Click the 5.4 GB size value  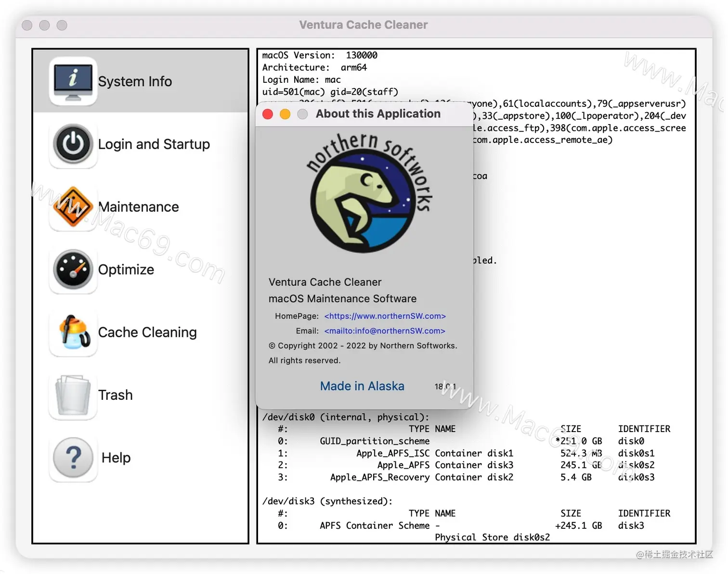click(x=576, y=477)
